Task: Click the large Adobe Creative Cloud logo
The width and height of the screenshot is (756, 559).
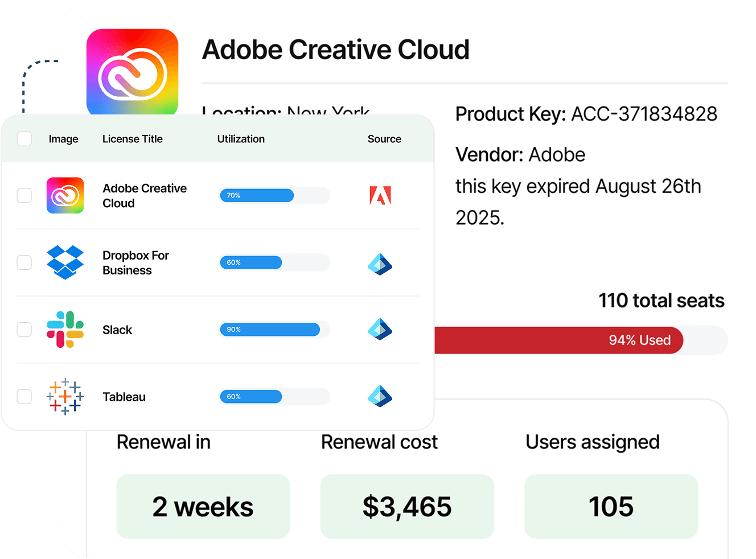Action: coord(132,72)
